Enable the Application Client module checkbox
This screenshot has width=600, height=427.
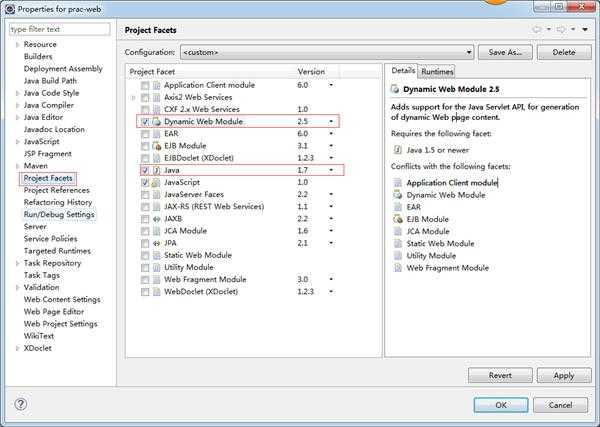pos(145,85)
